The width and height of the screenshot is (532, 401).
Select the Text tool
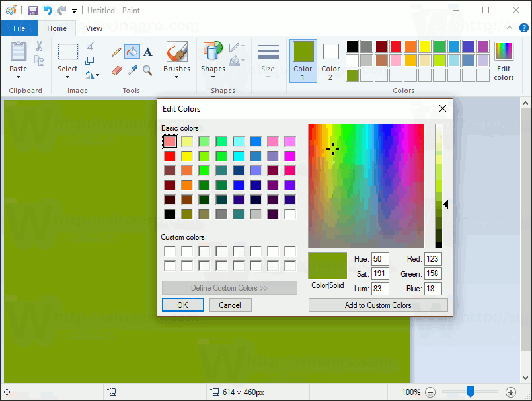click(147, 51)
